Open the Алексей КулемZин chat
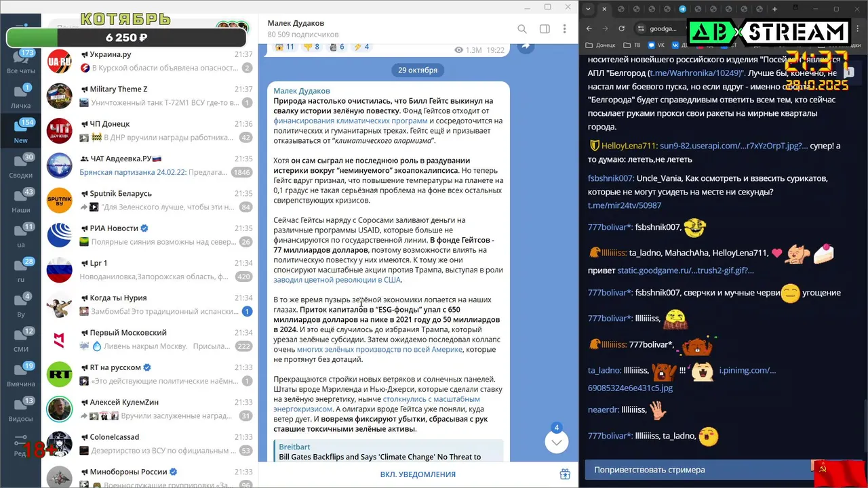The height and width of the screenshot is (488, 868). point(150,409)
